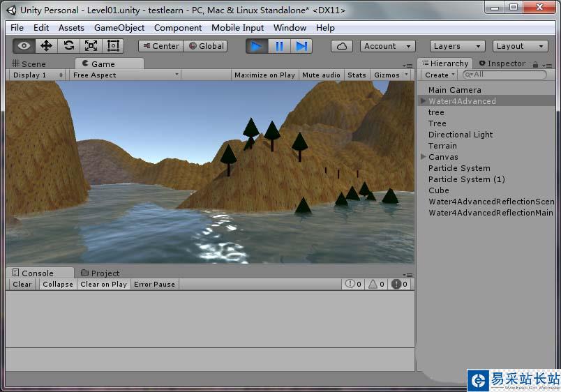The image size is (561, 392).
Task: Open Cloud services panel icon
Action: point(342,46)
